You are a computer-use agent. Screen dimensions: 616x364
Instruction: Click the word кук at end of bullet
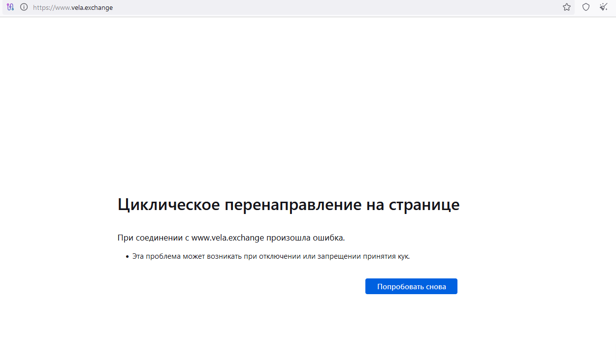(x=403, y=256)
